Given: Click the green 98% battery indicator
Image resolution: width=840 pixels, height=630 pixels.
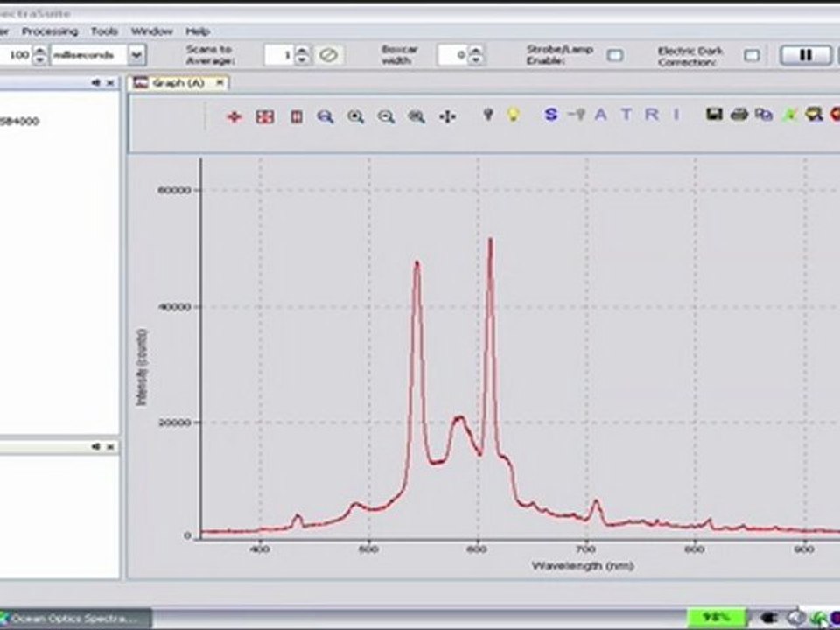Looking at the screenshot, I should pos(717,617).
